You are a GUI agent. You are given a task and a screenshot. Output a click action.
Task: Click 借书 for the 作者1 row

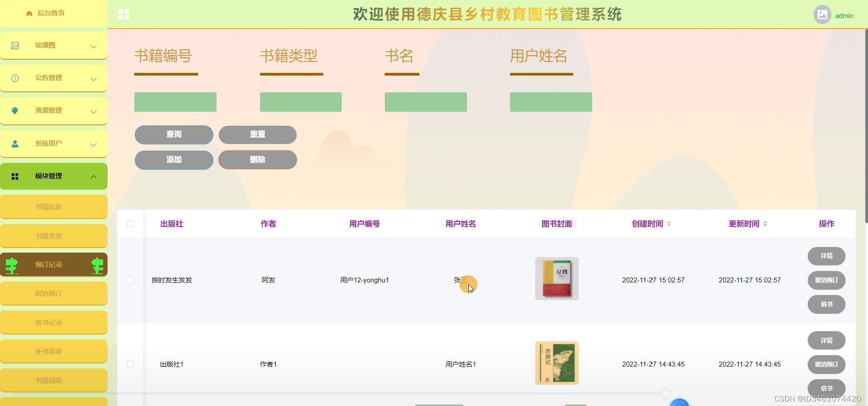826,388
